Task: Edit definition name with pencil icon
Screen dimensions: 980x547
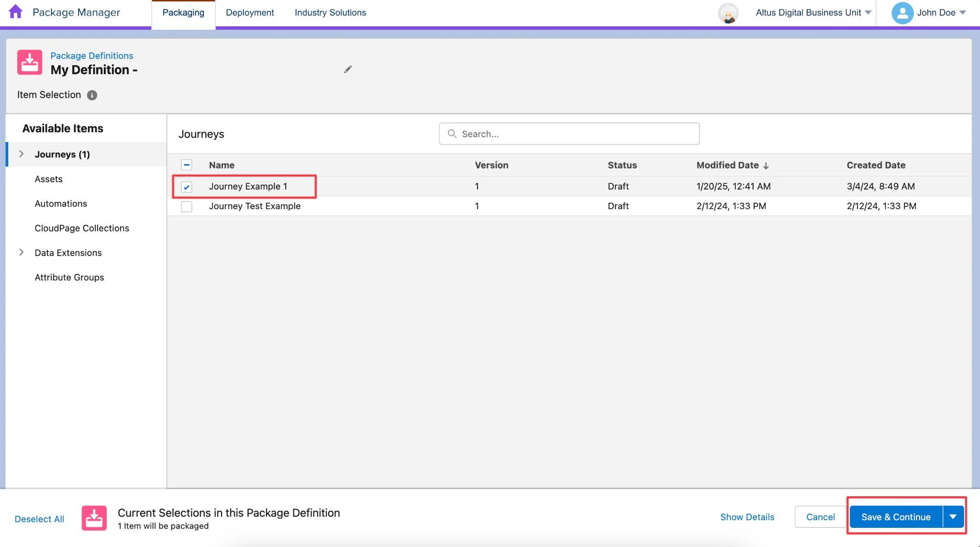Action: [348, 69]
